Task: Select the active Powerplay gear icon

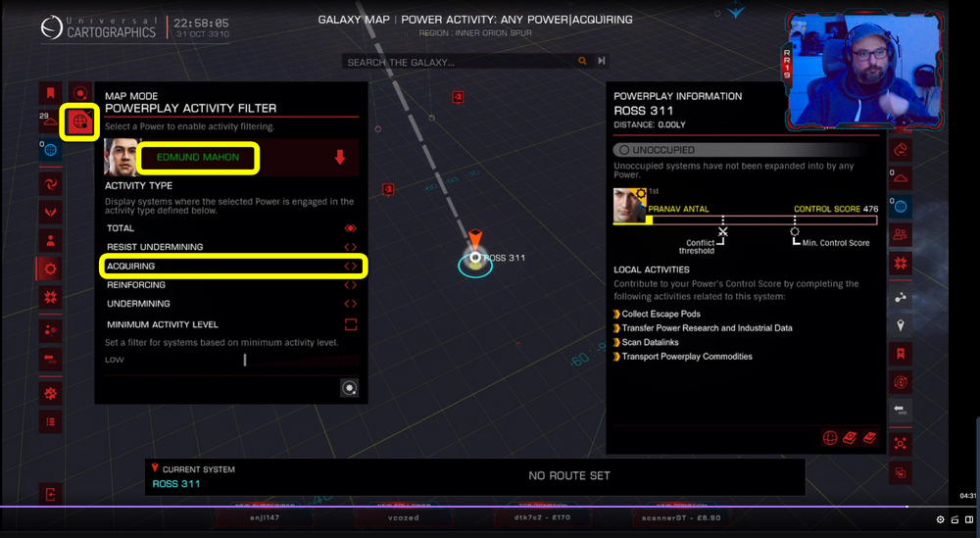Action: (x=50, y=269)
